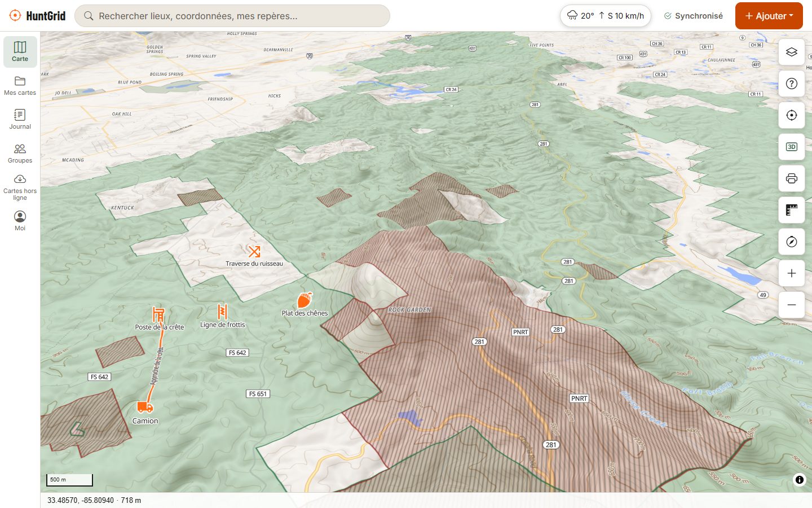The width and height of the screenshot is (812, 508).
Task: Open the Groupes section
Action: click(20, 154)
